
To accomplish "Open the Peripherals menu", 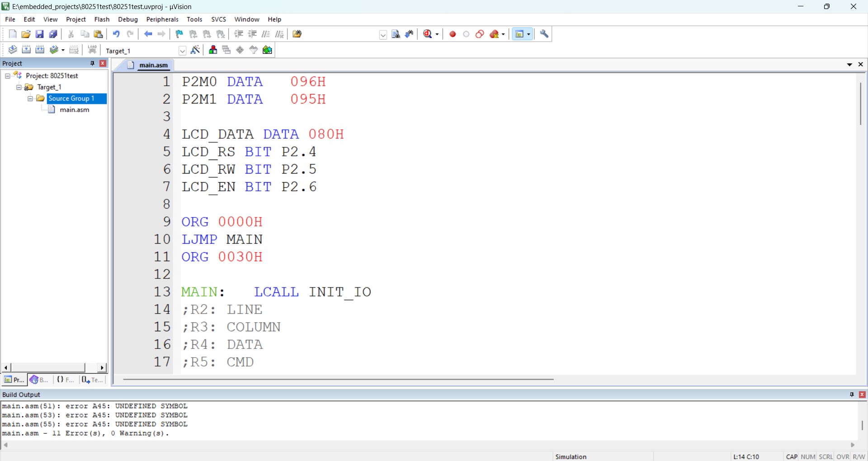I will pyautogui.click(x=162, y=19).
